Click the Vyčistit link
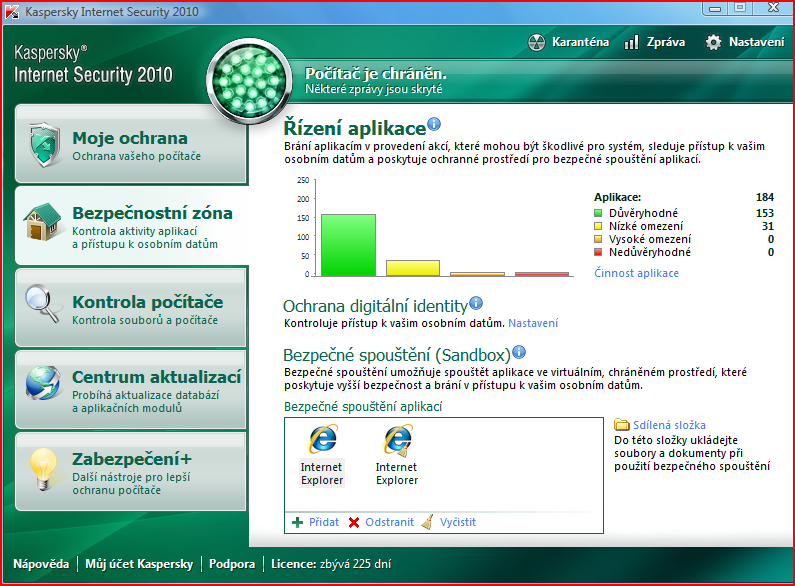 coord(458,522)
